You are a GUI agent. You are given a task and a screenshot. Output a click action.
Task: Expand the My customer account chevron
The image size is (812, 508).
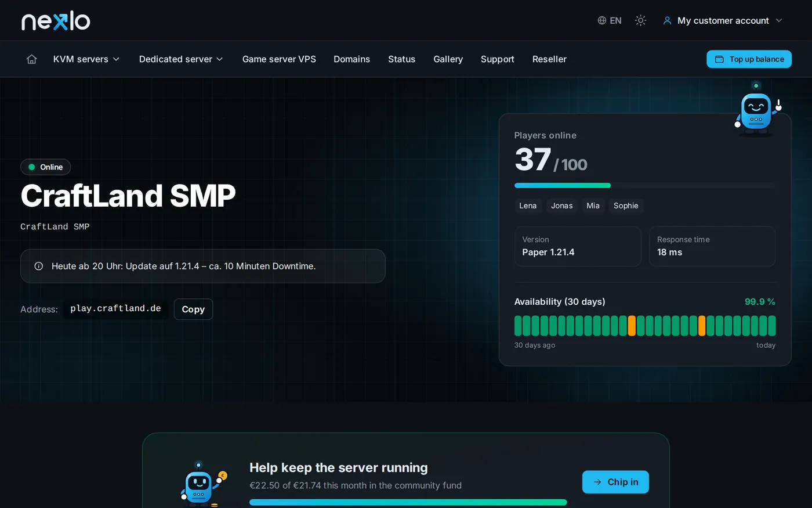[x=779, y=20]
